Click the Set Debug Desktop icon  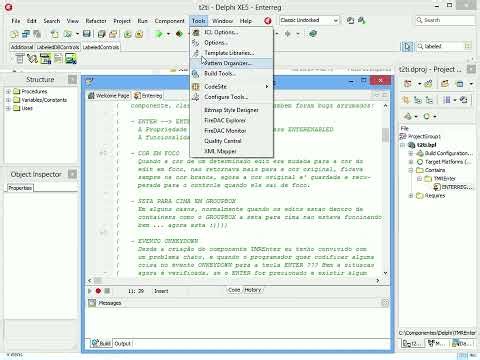(362, 20)
